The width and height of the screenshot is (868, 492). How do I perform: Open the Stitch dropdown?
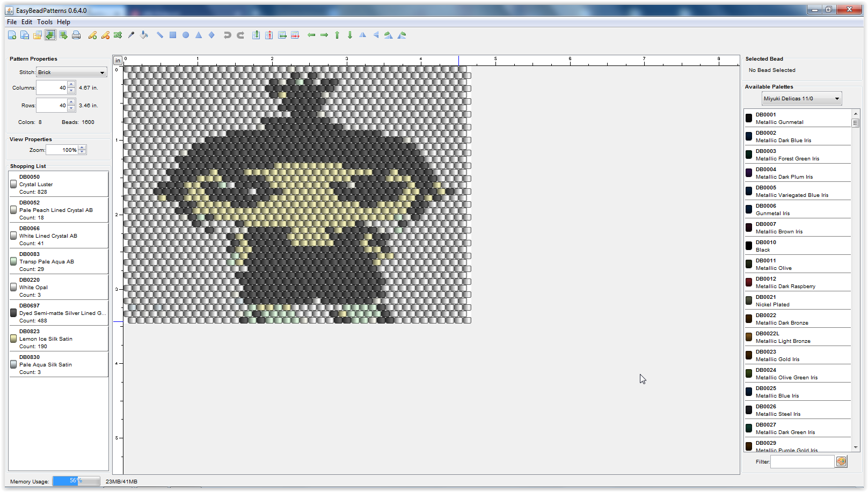coord(70,72)
